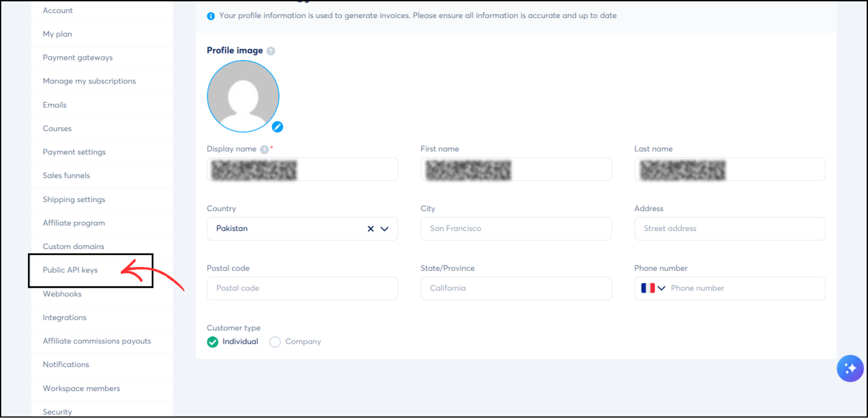
Task: Open the Public API keys page
Action: coord(70,270)
